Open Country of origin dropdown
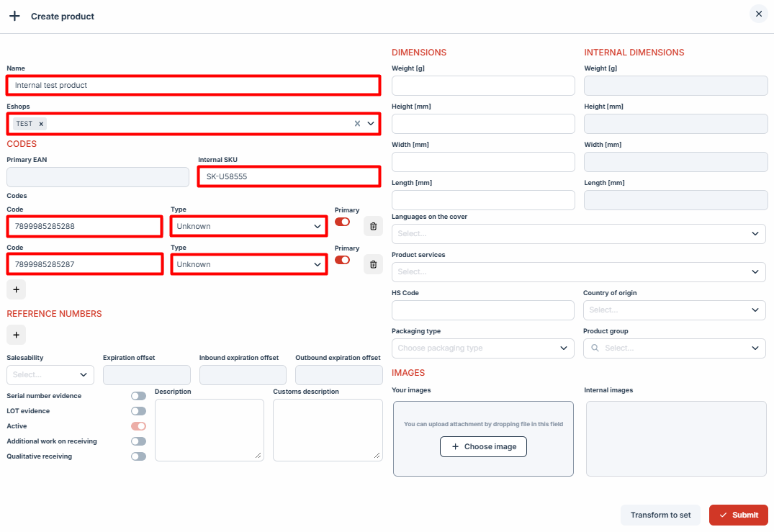This screenshot has height=532, width=774. tap(673, 310)
